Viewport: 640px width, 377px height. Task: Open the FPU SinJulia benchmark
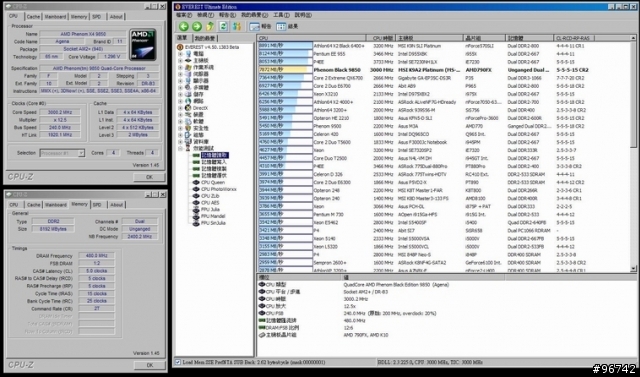(213, 223)
